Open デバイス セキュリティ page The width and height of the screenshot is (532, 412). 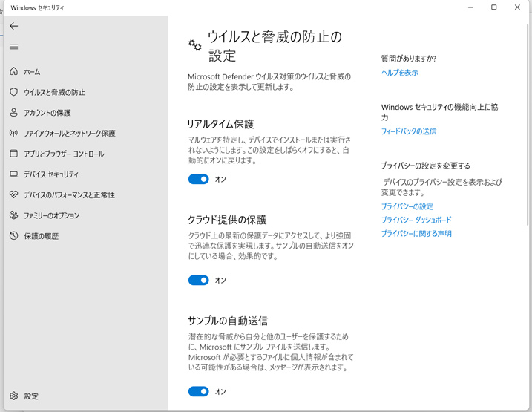51,174
